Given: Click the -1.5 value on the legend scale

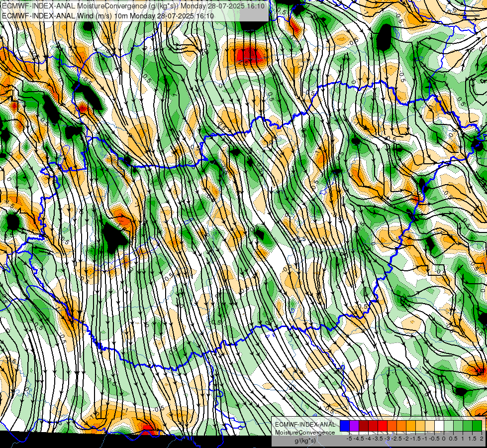Looking at the screenshot, I should 415,439.
